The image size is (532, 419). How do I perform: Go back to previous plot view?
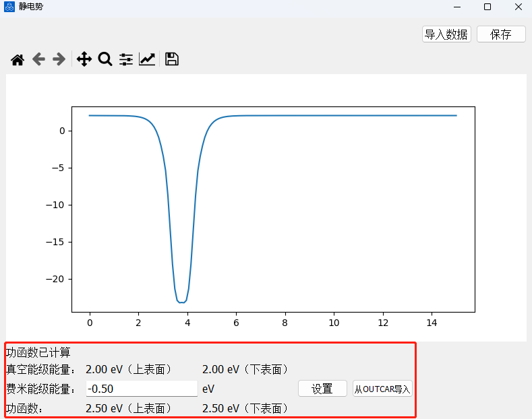tap(38, 60)
